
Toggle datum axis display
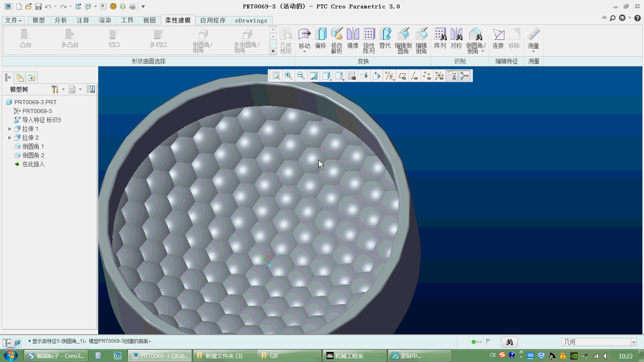(x=415, y=76)
